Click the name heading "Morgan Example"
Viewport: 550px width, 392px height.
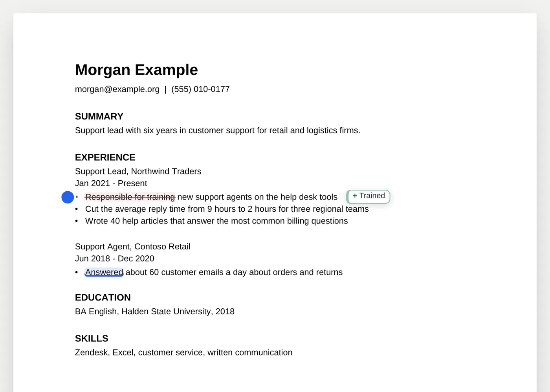(x=136, y=70)
